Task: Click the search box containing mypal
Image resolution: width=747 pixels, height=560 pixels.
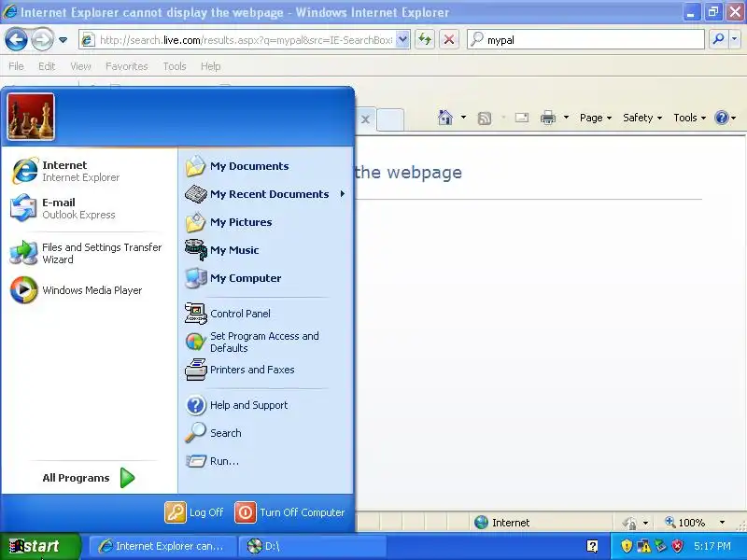Action: (586, 40)
